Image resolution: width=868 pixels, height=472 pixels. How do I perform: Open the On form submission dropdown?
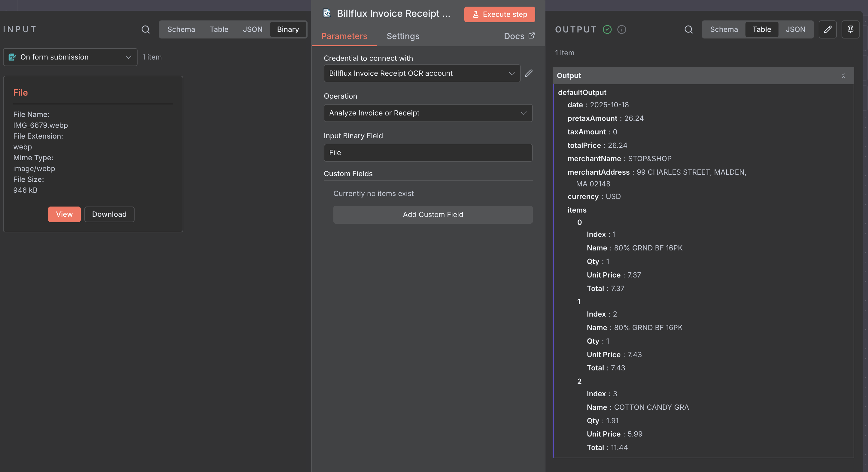pyautogui.click(x=70, y=57)
